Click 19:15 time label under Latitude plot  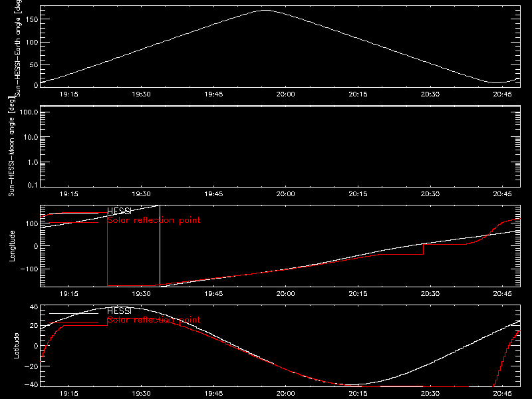click(x=69, y=394)
